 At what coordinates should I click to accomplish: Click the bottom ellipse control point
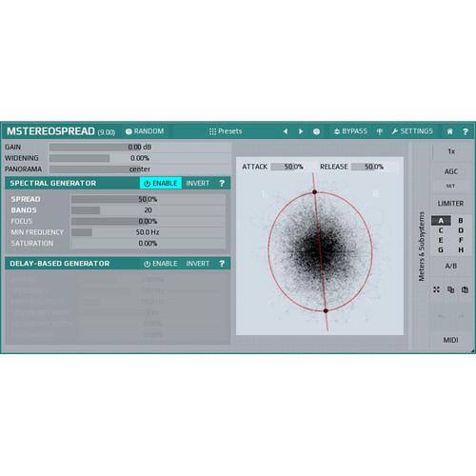(326, 310)
